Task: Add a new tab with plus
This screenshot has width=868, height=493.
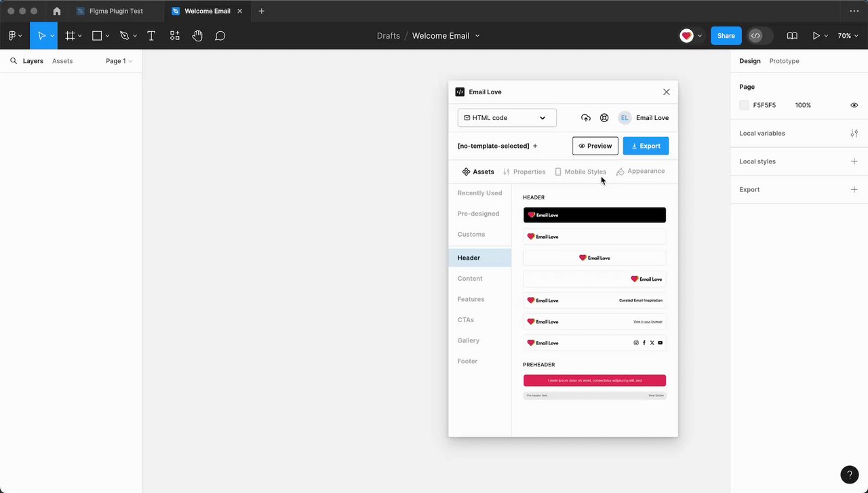Action: pos(262,12)
